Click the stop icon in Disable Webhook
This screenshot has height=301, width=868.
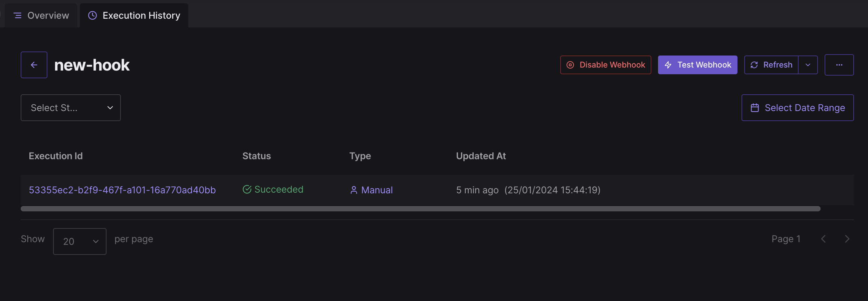click(x=570, y=65)
